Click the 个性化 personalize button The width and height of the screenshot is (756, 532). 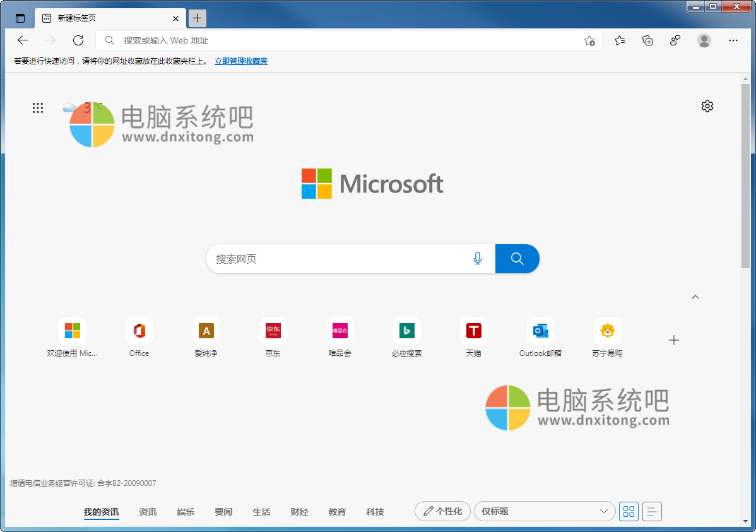tap(442, 511)
